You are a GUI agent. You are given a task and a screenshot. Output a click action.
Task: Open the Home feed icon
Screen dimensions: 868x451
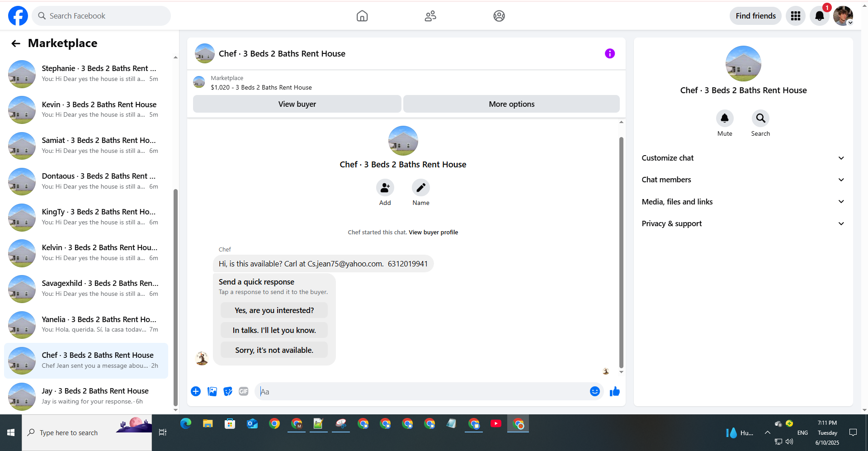tap(362, 16)
